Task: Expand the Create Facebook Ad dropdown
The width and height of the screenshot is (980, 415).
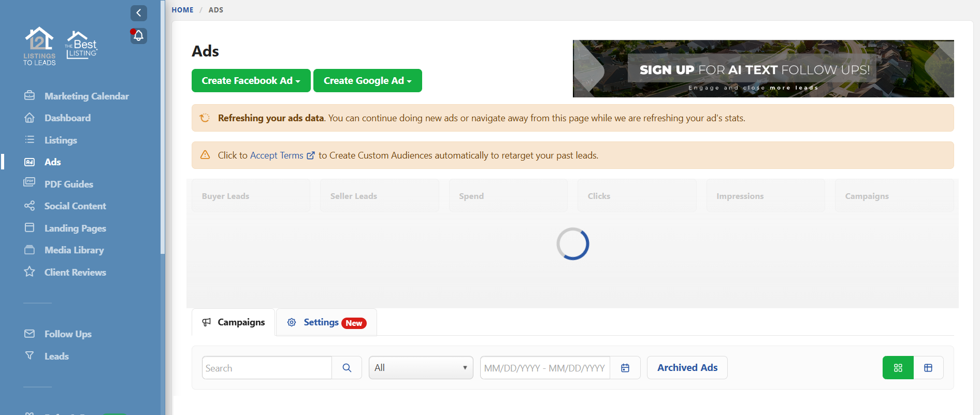Action: [251, 81]
